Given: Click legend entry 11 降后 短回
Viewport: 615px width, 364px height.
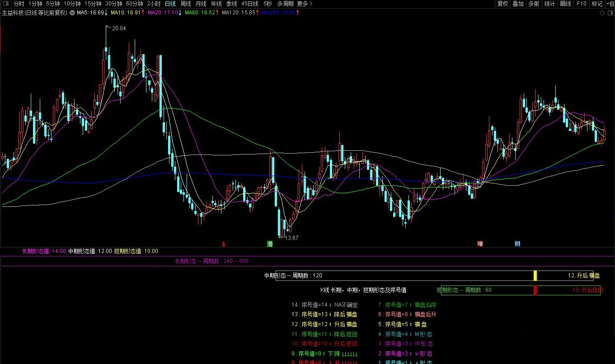Looking at the screenshot, I should (x=324, y=335).
